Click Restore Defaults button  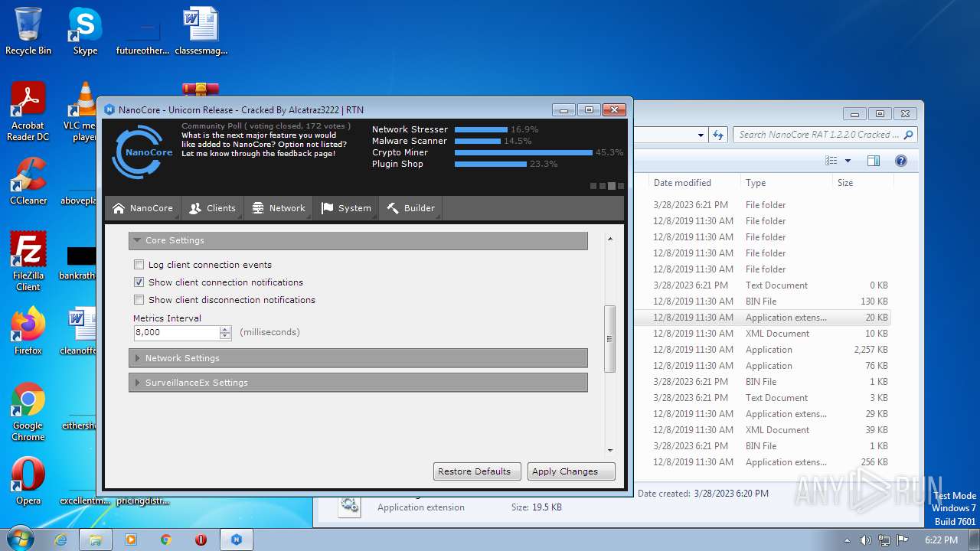[477, 471]
